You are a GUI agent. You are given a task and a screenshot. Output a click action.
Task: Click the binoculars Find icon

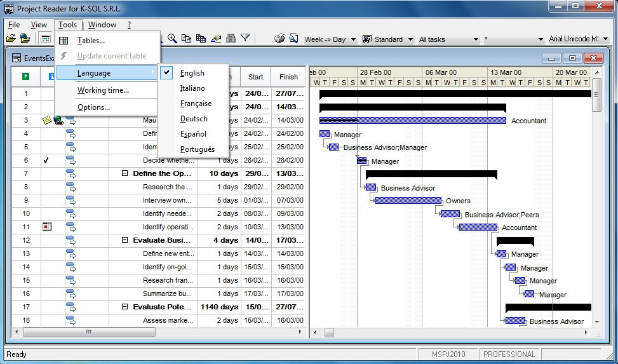coord(231,38)
